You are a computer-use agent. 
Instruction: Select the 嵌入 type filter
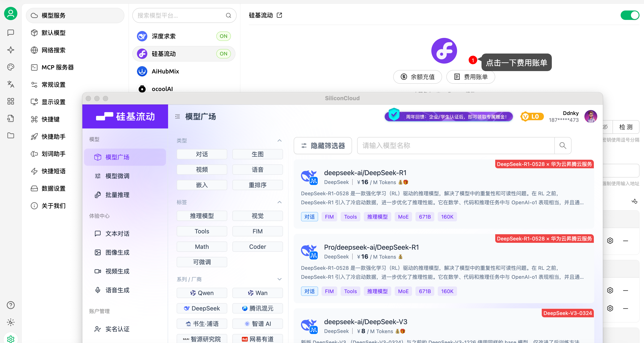(202, 185)
